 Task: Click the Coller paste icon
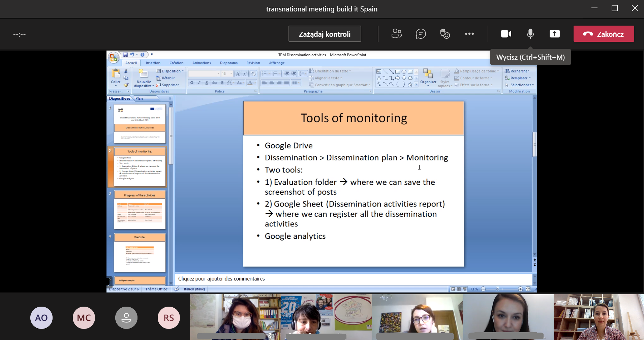[116, 74]
